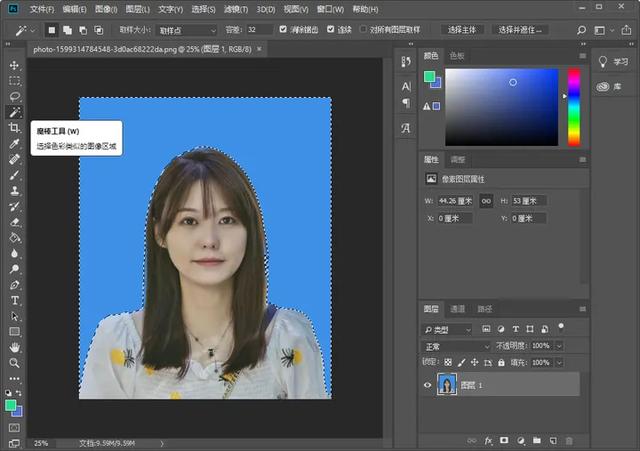Switch to the 通道 channels tab
Image resolution: width=640 pixels, height=451 pixels.
tap(457, 309)
